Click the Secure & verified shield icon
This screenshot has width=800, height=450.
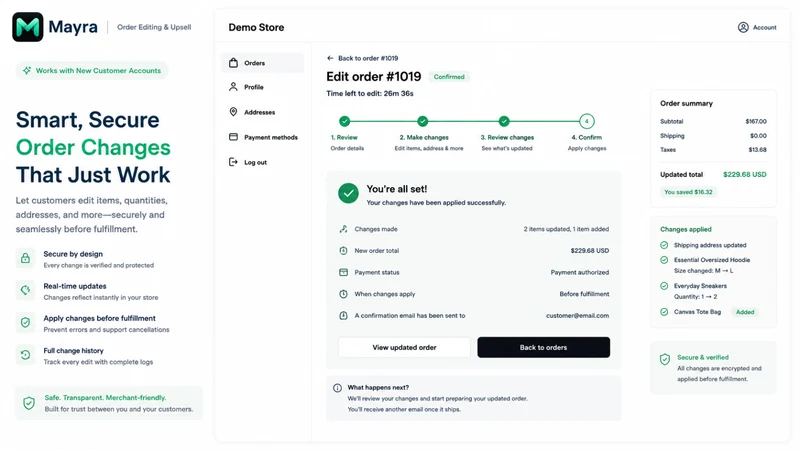[665, 359]
